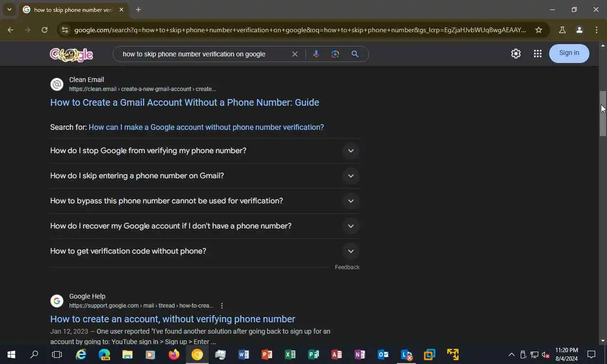Open 'How can I make a Google account' search link

click(206, 127)
